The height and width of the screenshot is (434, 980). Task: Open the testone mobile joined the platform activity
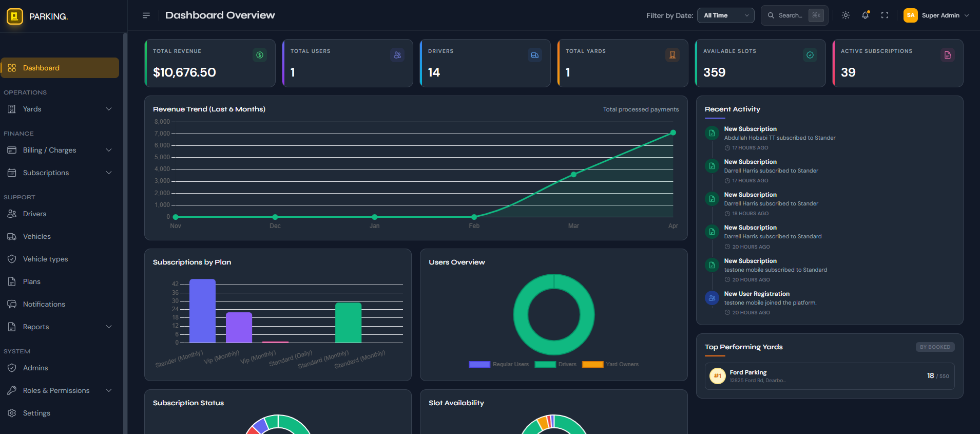[x=770, y=303]
